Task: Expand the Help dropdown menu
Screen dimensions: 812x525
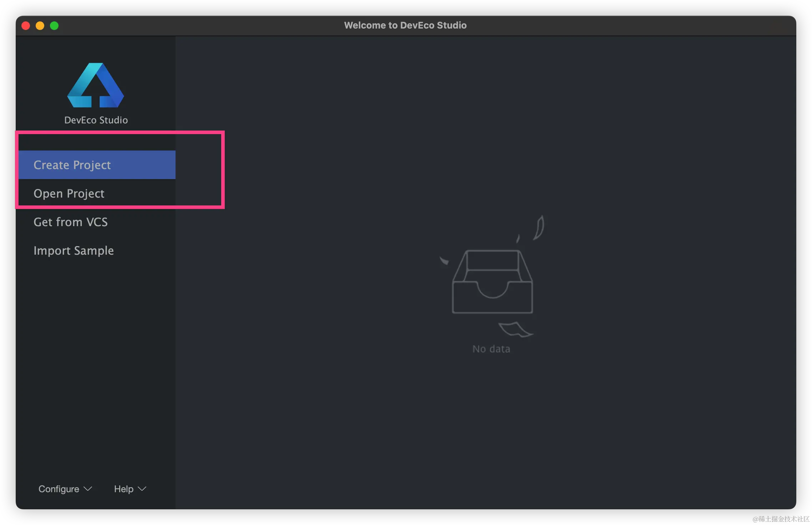Action: tap(124, 489)
